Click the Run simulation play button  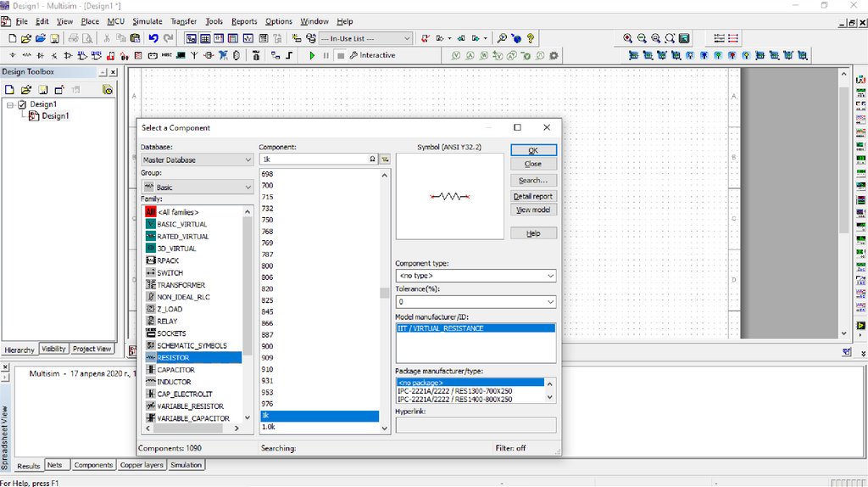pos(312,55)
